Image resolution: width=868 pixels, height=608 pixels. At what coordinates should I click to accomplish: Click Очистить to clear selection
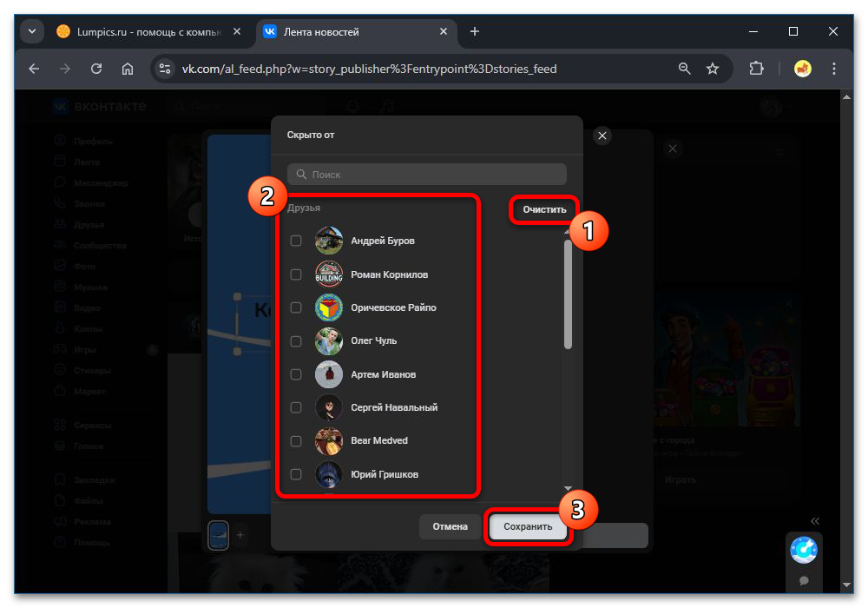tap(543, 209)
